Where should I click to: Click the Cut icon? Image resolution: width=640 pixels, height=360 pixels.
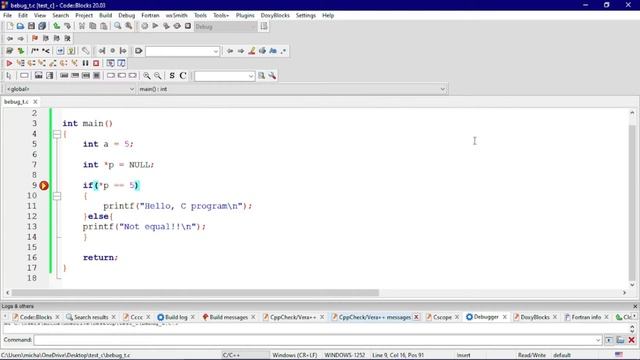point(82,26)
